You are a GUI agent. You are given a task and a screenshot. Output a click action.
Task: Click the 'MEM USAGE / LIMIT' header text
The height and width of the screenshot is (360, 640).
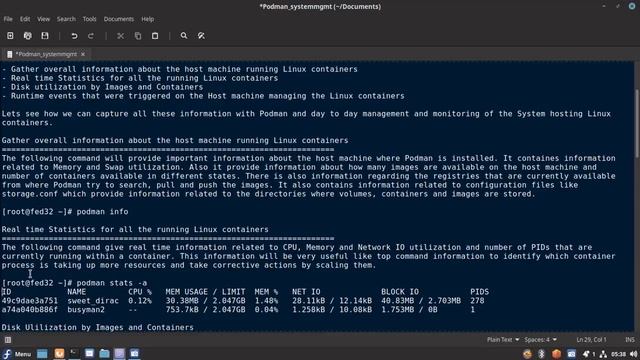[x=205, y=292]
